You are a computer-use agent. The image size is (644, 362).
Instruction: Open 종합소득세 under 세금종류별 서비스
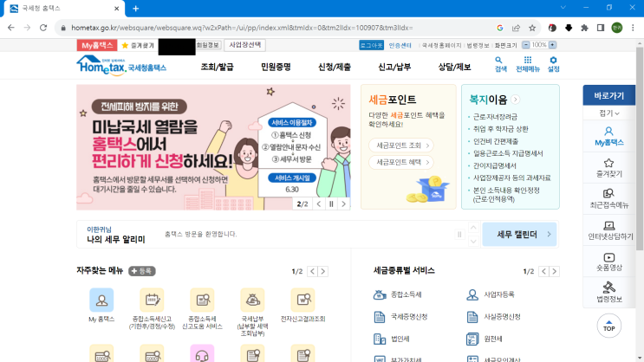[398, 294]
